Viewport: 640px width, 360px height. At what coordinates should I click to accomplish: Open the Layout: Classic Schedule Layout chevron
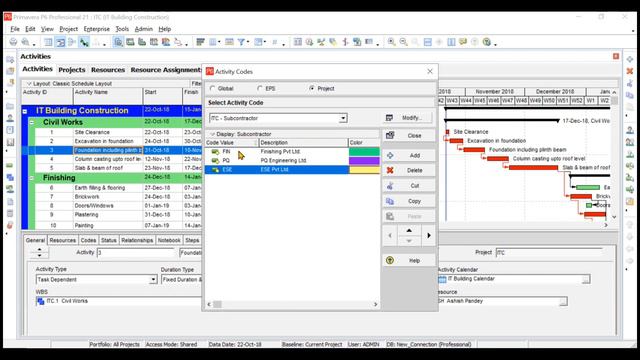(29, 83)
